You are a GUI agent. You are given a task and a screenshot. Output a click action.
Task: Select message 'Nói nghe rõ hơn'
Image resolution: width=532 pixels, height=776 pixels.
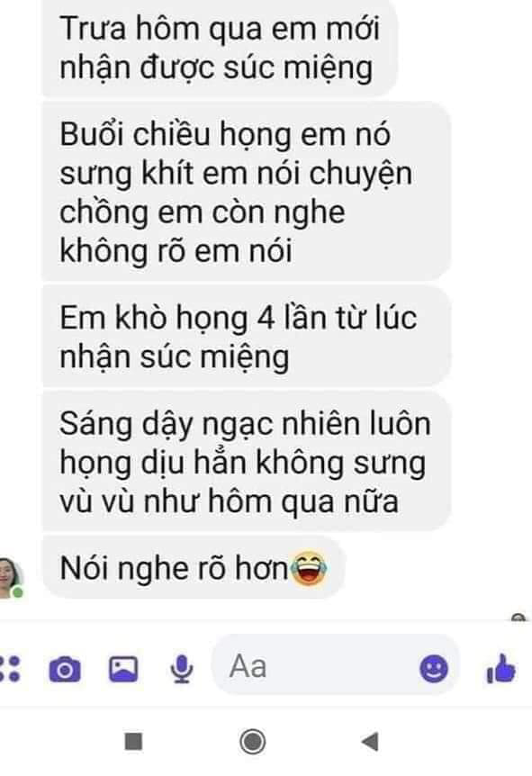[x=193, y=568]
